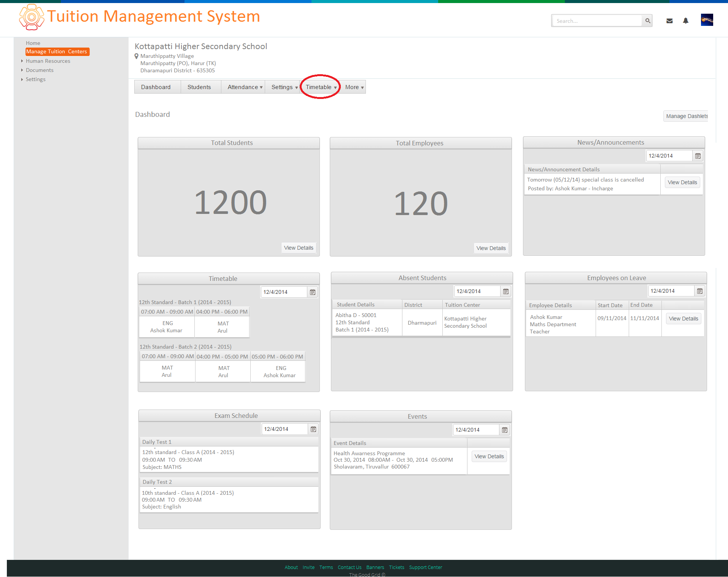Click Kottapatti Higher Secondary School title
Screen dimensions: 728x577
coord(201,46)
